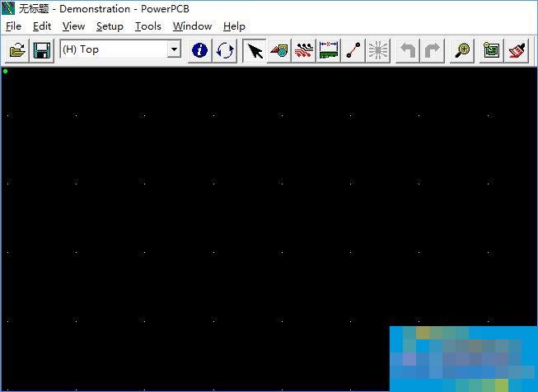Open the Design routing toolbar icon

304,50
